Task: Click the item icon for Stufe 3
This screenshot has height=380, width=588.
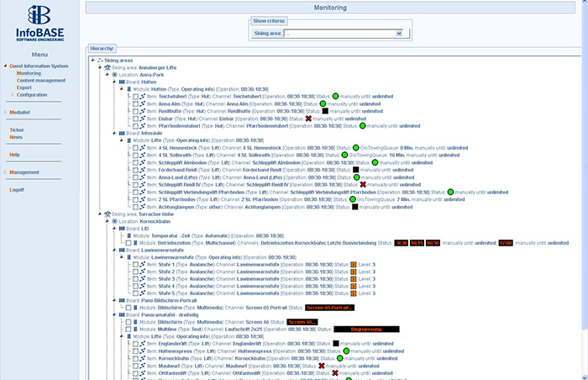Action: 143,279
